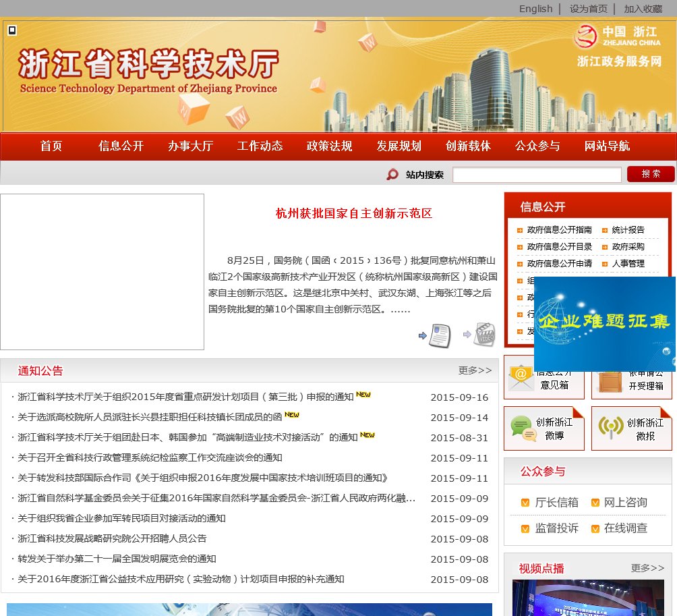The image size is (677, 616).
Task: Click the orange bullet icon before 人事管理
Action: 605,264
